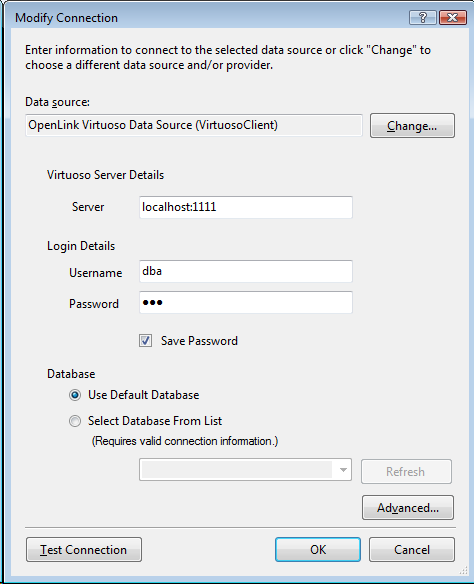Click the Save Password label text
The height and width of the screenshot is (584, 474).
coord(199,341)
